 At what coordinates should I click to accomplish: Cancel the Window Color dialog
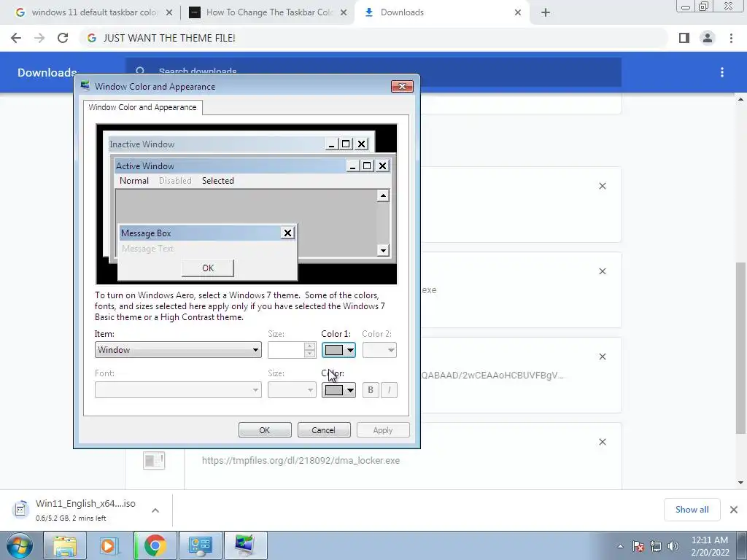[x=324, y=430]
